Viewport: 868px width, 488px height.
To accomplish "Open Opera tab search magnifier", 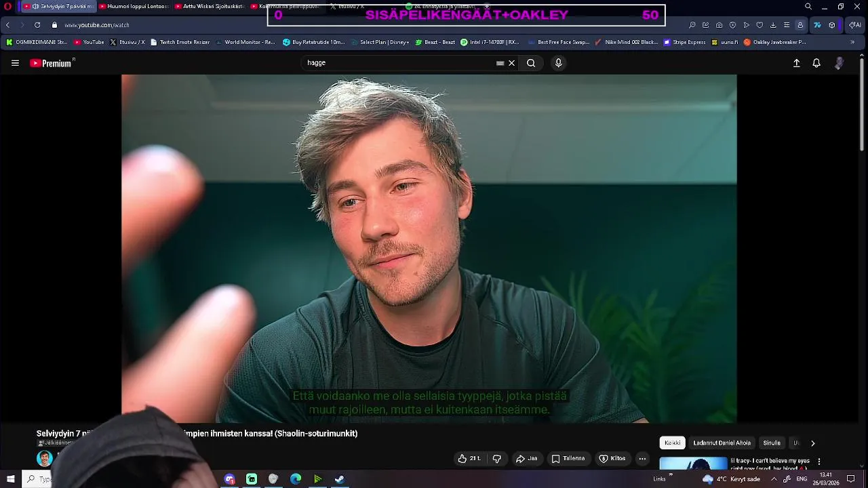I will click(808, 6).
